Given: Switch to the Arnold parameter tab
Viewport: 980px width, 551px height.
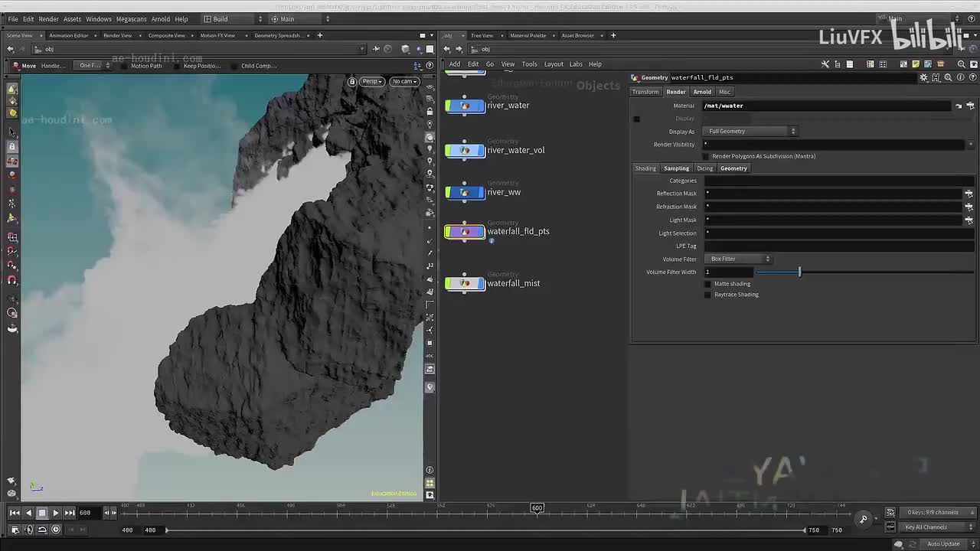Looking at the screenshot, I should 702,92.
